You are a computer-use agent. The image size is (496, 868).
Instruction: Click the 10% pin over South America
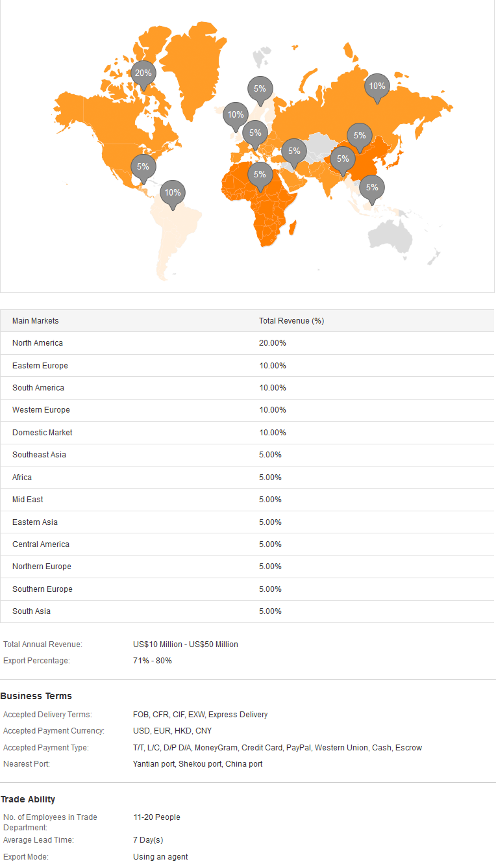pos(173,194)
